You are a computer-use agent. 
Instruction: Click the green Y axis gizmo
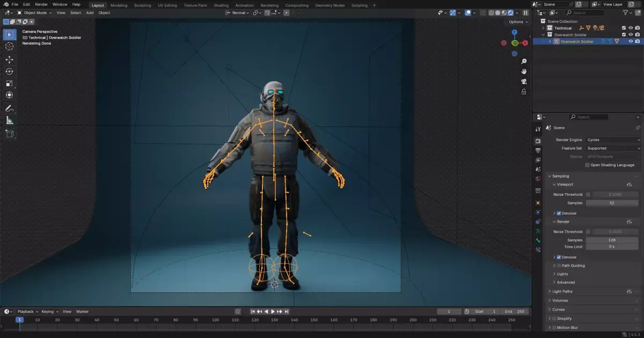point(515,43)
